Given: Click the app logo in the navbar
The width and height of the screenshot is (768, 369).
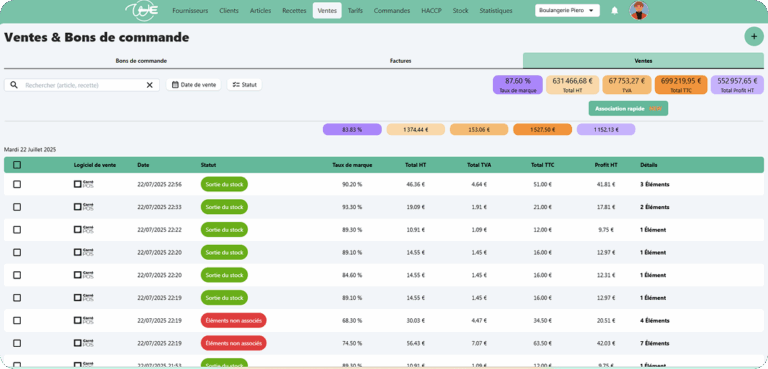Looking at the screenshot, I should (x=142, y=10).
